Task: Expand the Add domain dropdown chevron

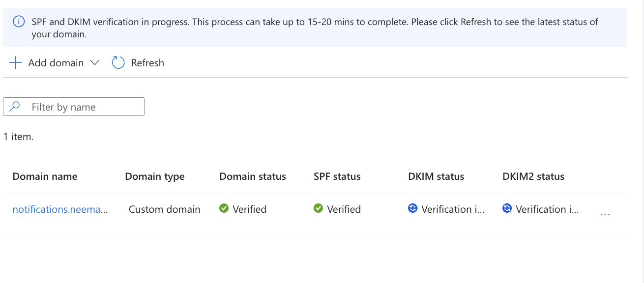Action: (x=95, y=63)
